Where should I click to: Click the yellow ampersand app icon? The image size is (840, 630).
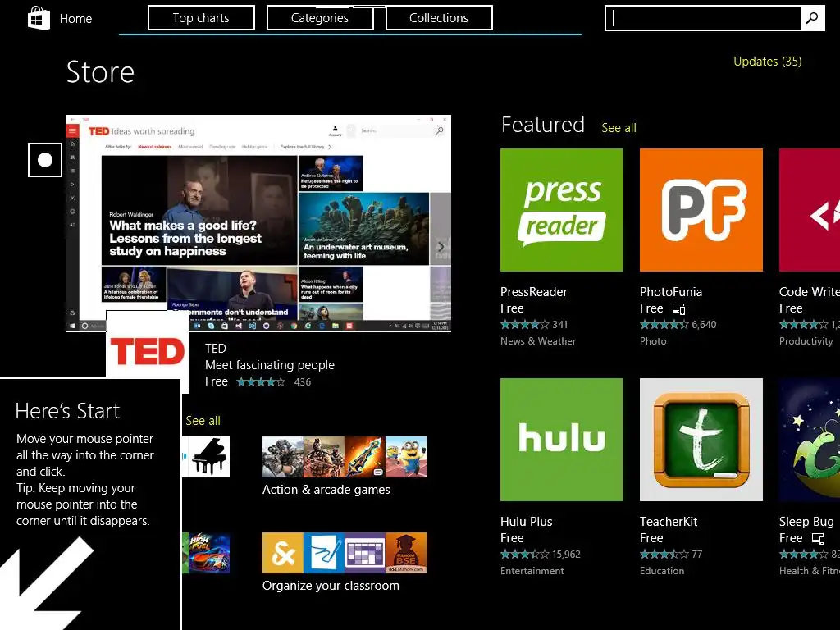(x=283, y=553)
